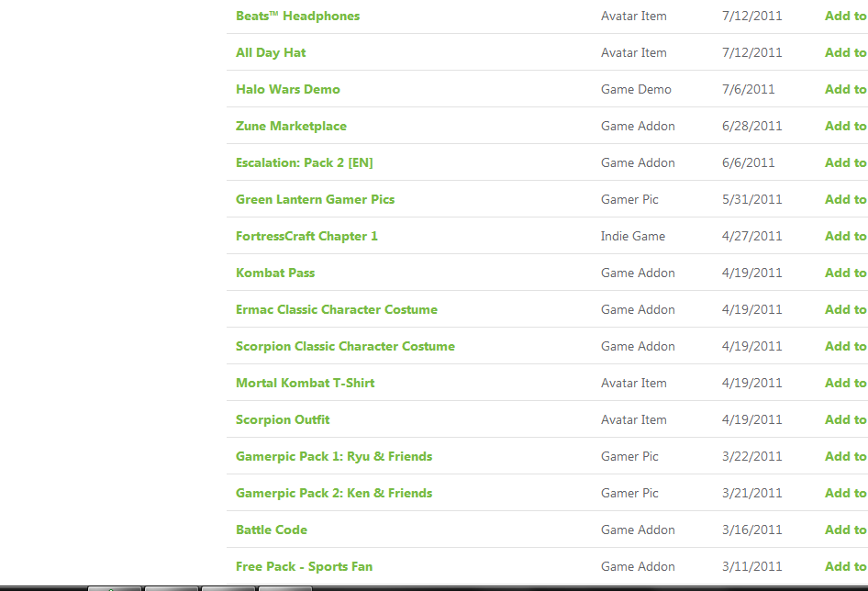Viewport: 868px width, 591px height.
Task: Open the Kombat Pass link
Action: pos(275,273)
